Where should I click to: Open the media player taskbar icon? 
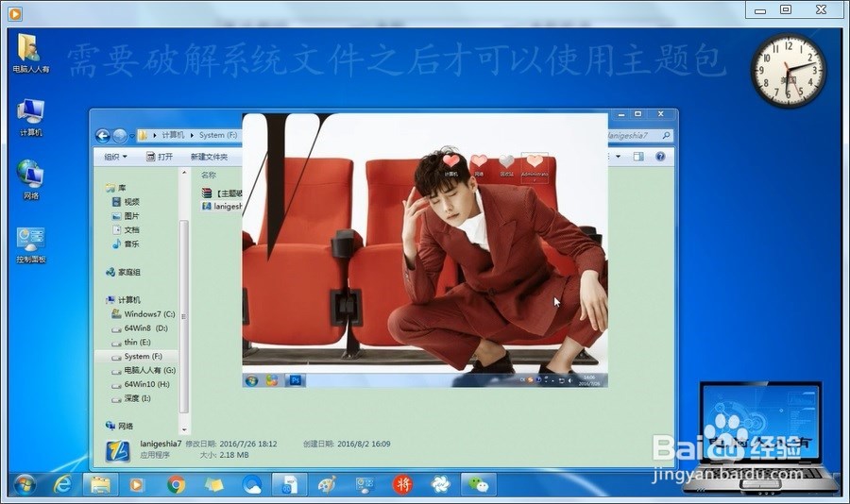click(136, 484)
